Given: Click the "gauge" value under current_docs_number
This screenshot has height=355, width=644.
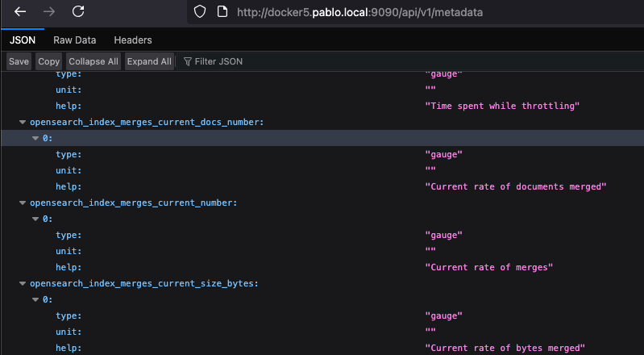Looking at the screenshot, I should [443, 154].
